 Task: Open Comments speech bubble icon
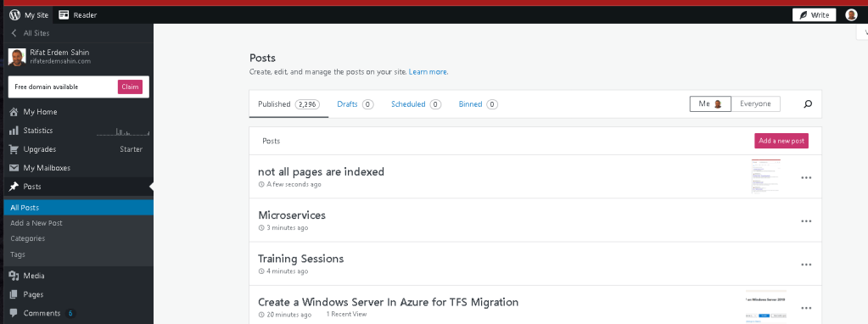pos(14,313)
